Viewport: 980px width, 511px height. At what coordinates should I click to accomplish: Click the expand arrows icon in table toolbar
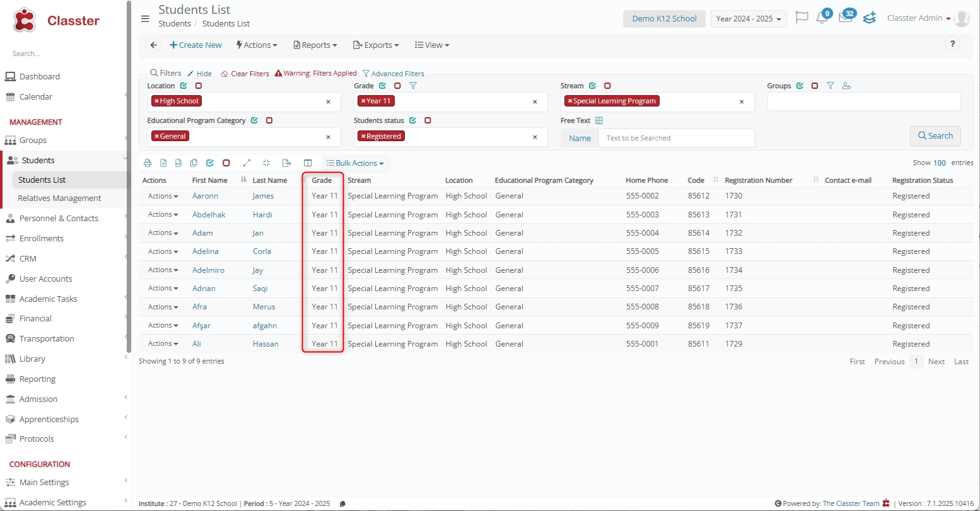(247, 163)
